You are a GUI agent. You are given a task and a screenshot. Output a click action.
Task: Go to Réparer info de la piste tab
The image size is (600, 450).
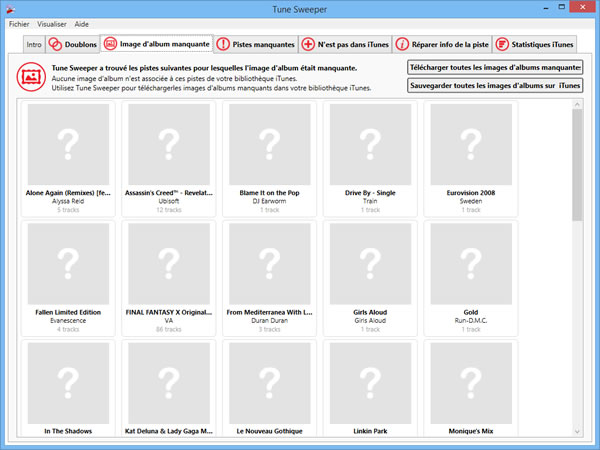(x=442, y=44)
